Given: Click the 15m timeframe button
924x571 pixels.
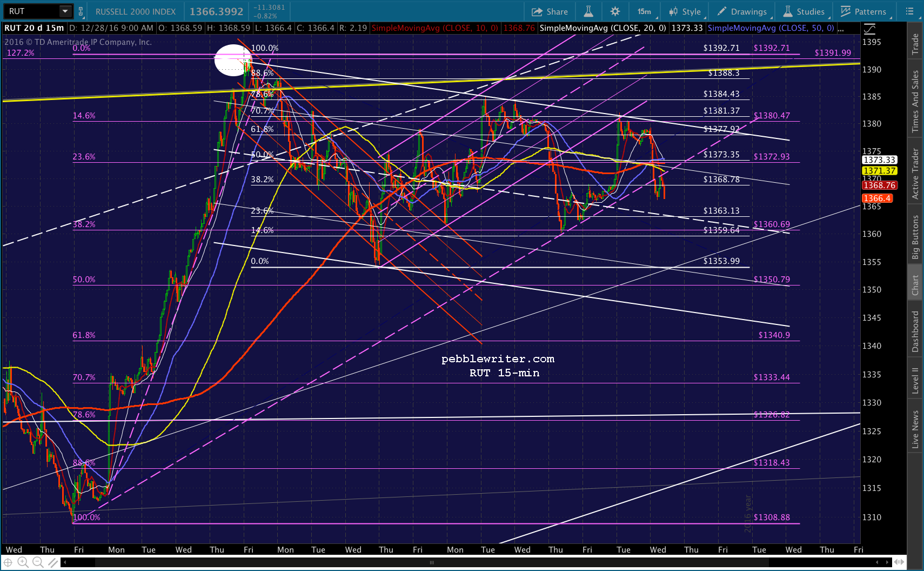Looking at the screenshot, I should pyautogui.click(x=644, y=11).
